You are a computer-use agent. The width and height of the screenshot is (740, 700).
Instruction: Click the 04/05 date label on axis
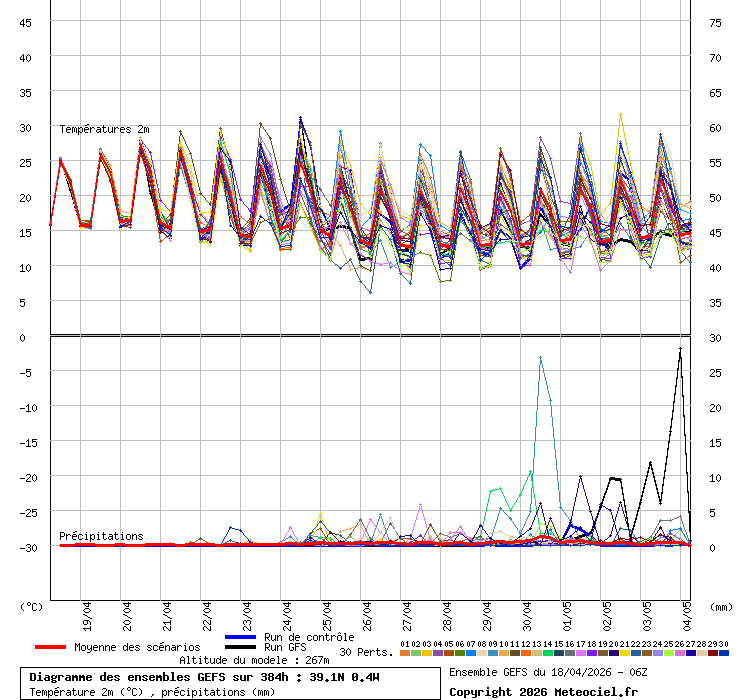tap(687, 611)
